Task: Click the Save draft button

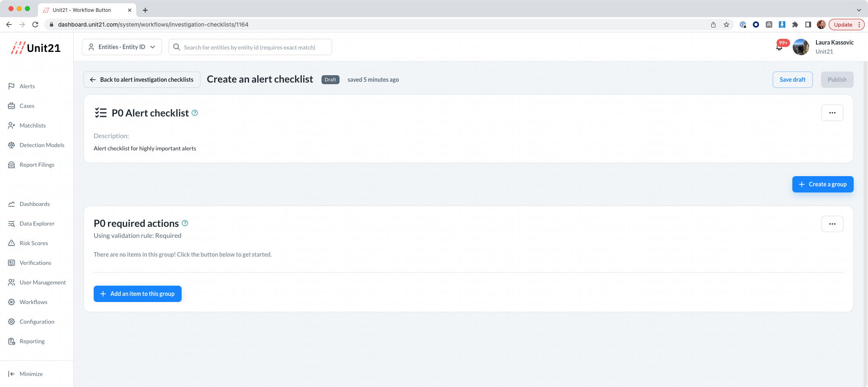Action: pyautogui.click(x=792, y=79)
